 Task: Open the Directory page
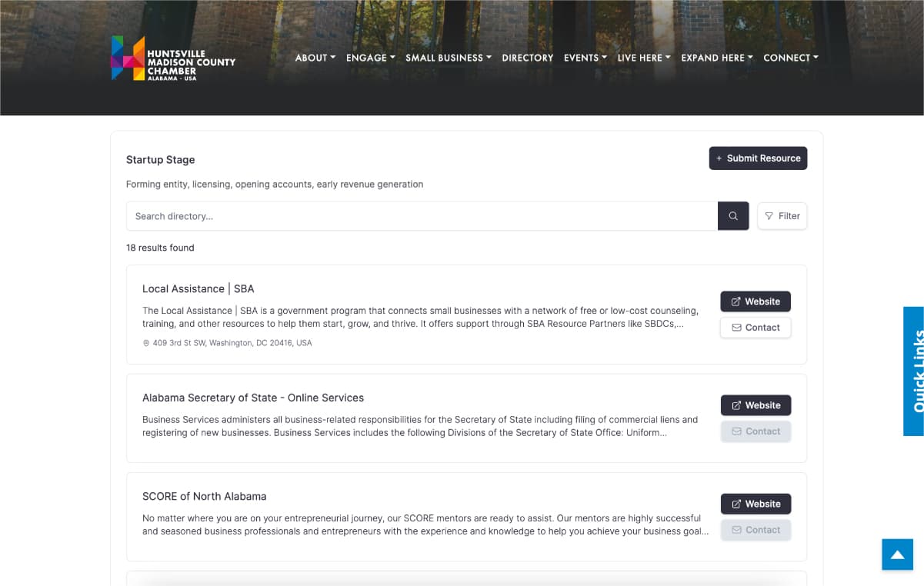click(x=528, y=58)
